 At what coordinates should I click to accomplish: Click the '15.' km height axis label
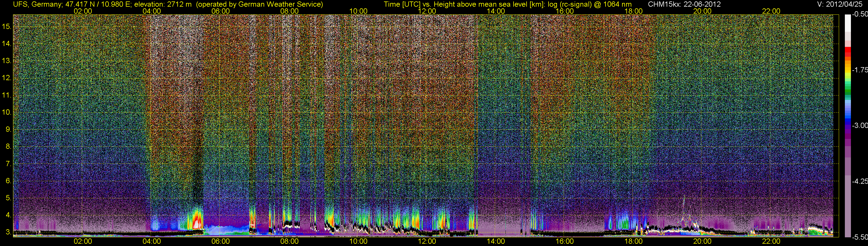click(7, 26)
